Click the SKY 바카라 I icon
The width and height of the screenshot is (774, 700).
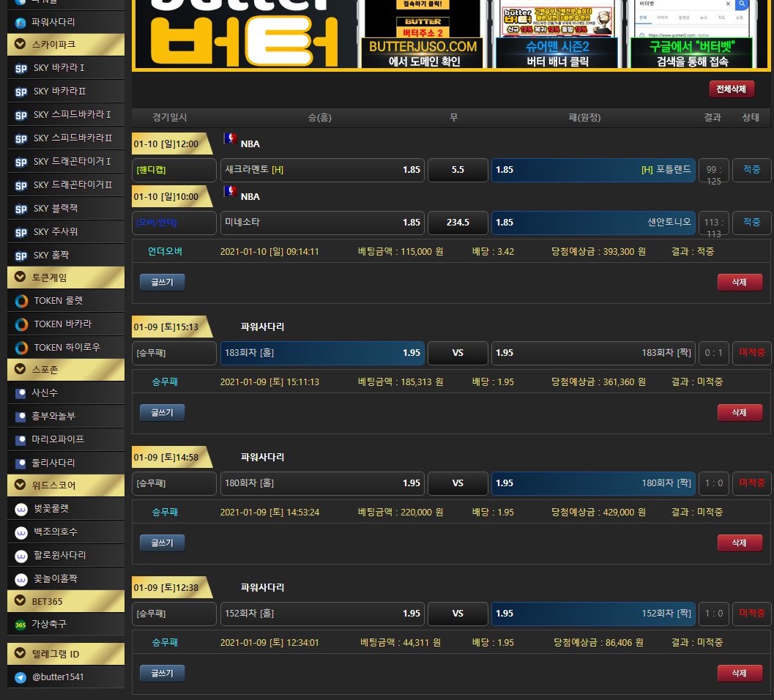point(21,69)
